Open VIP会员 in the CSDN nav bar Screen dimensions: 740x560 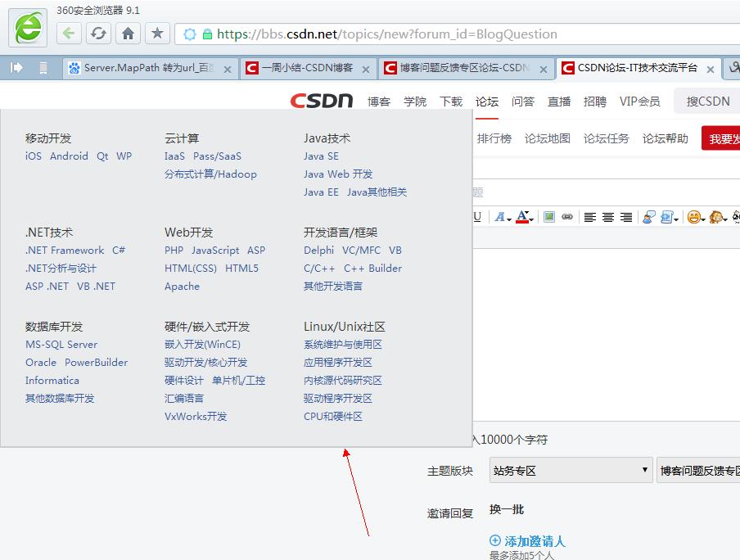(x=639, y=101)
